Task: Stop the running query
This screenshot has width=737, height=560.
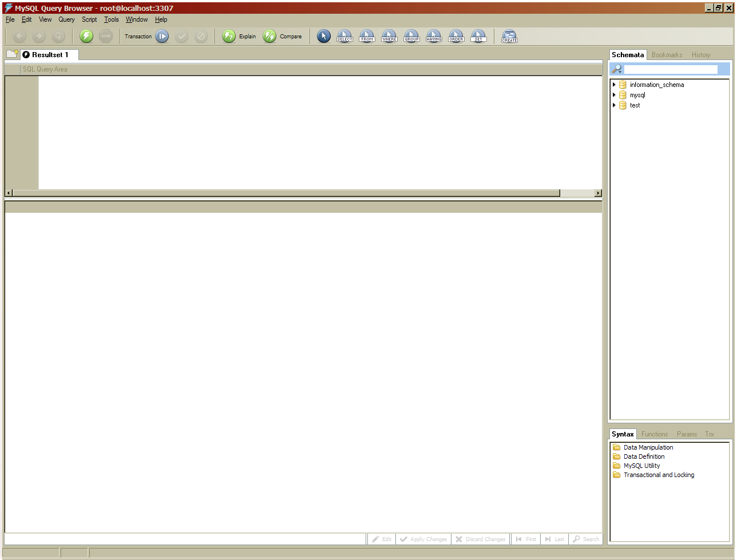Action: (x=106, y=37)
